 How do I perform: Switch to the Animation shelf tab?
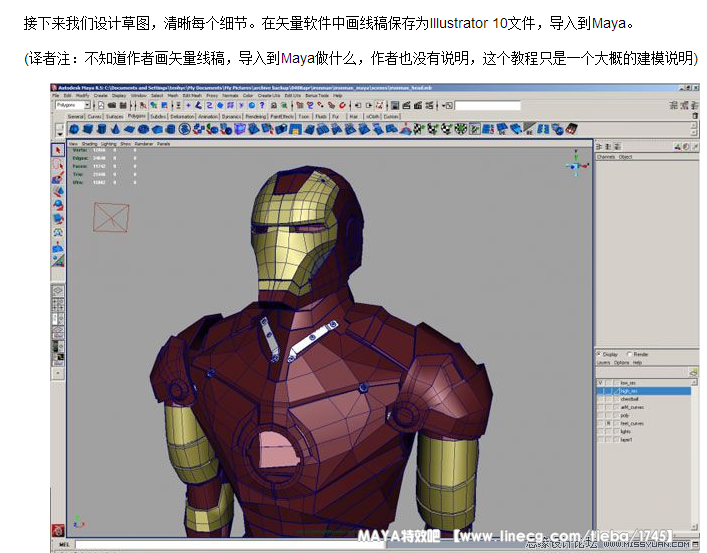(x=208, y=116)
